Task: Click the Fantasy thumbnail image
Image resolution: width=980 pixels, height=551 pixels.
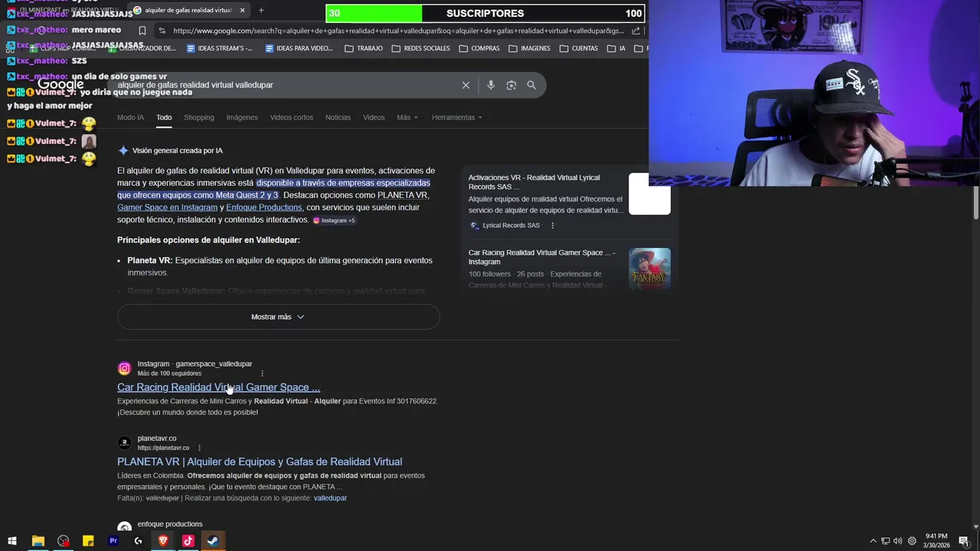Action: [x=649, y=269]
